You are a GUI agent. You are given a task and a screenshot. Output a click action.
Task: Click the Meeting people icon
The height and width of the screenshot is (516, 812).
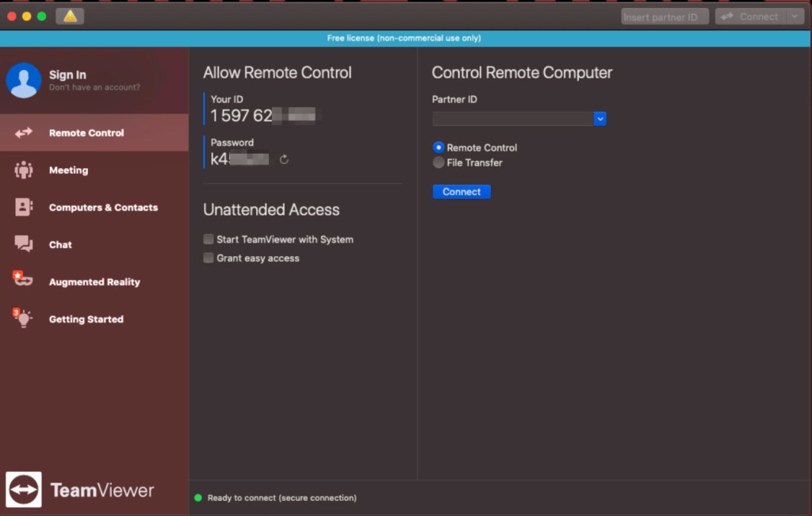coord(24,170)
